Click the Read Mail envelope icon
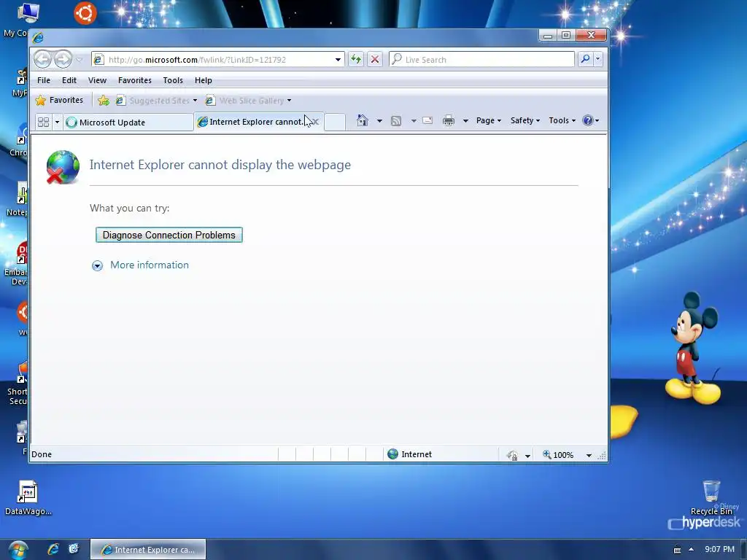This screenshot has width=747, height=560. [427, 120]
